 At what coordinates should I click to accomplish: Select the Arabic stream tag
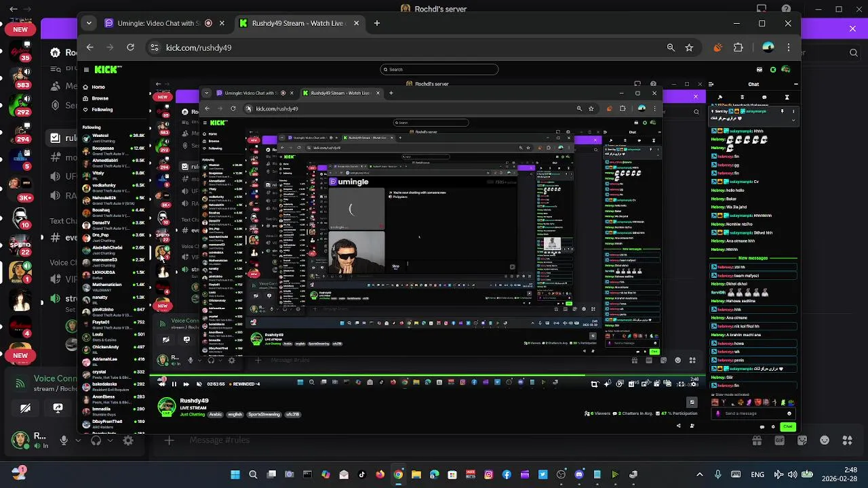coord(216,414)
